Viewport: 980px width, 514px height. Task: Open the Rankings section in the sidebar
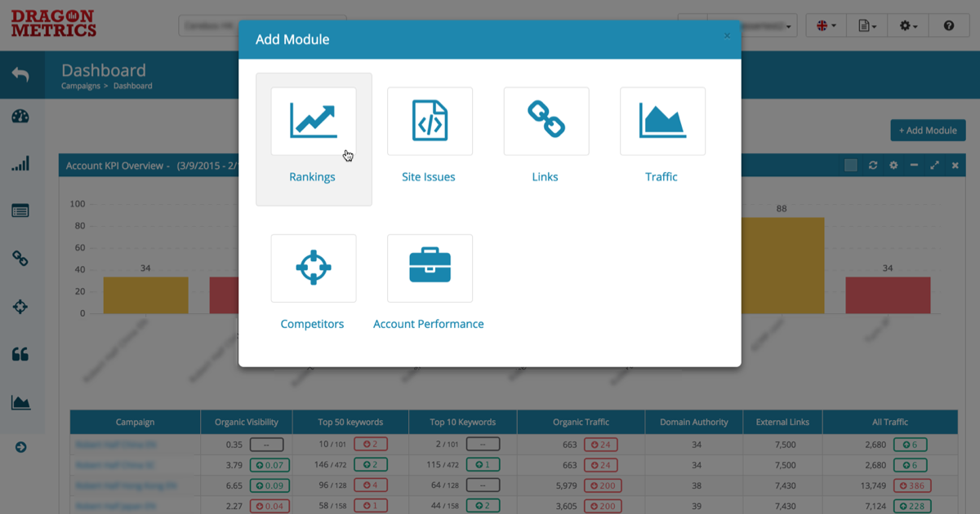click(x=21, y=163)
